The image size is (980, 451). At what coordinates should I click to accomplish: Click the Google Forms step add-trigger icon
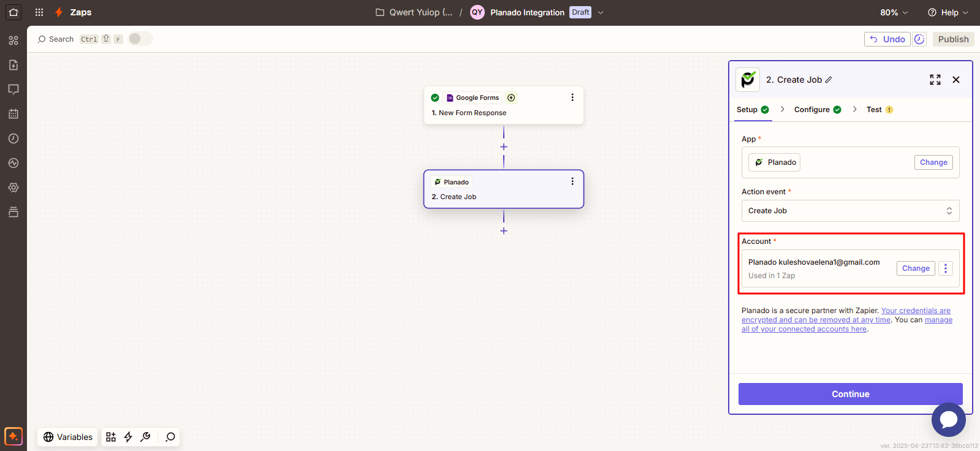511,97
